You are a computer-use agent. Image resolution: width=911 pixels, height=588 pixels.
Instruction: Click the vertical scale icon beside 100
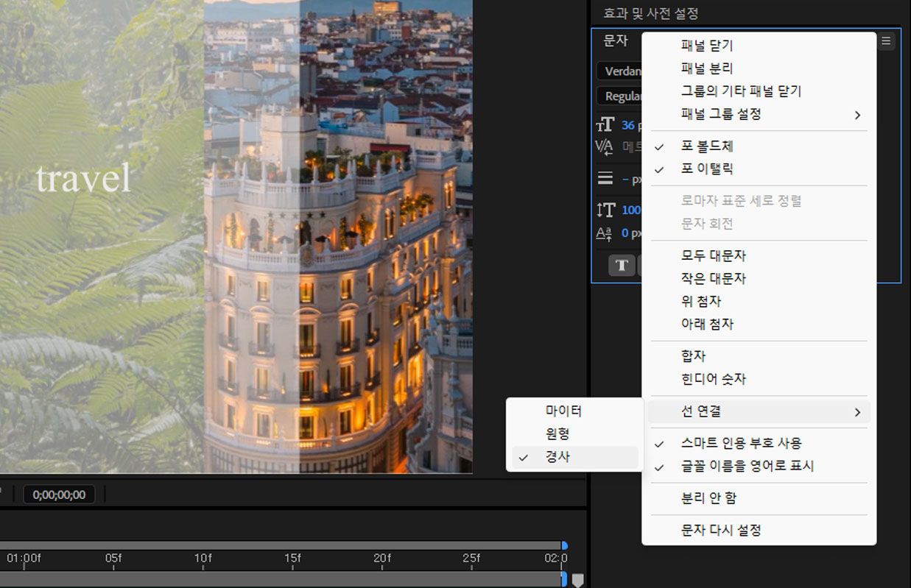point(605,210)
